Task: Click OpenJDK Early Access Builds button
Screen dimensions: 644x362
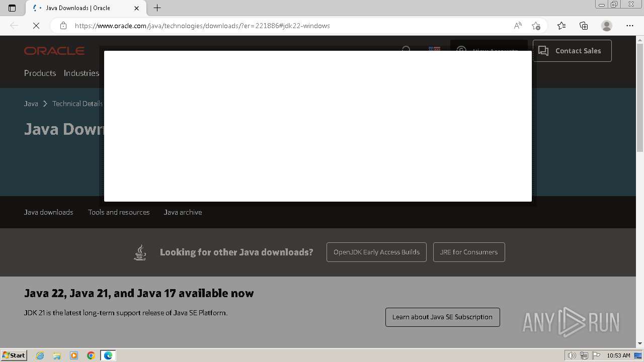Action: click(x=376, y=252)
